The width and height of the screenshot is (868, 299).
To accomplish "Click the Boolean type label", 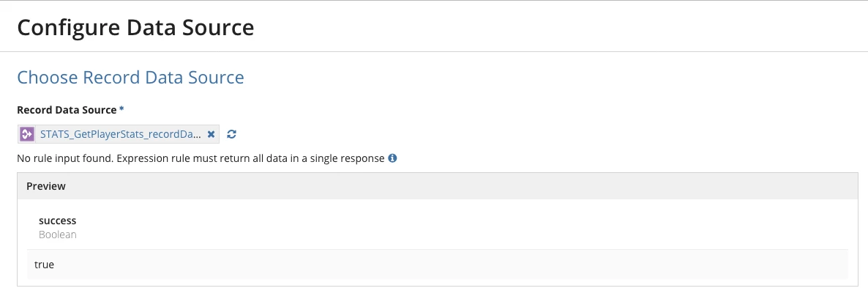I will (x=58, y=235).
